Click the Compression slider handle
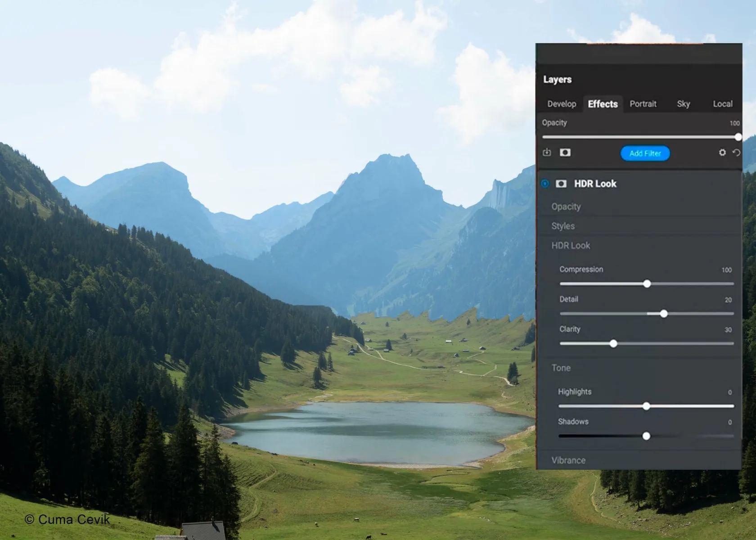Viewport: 756px width, 540px height. point(647,283)
